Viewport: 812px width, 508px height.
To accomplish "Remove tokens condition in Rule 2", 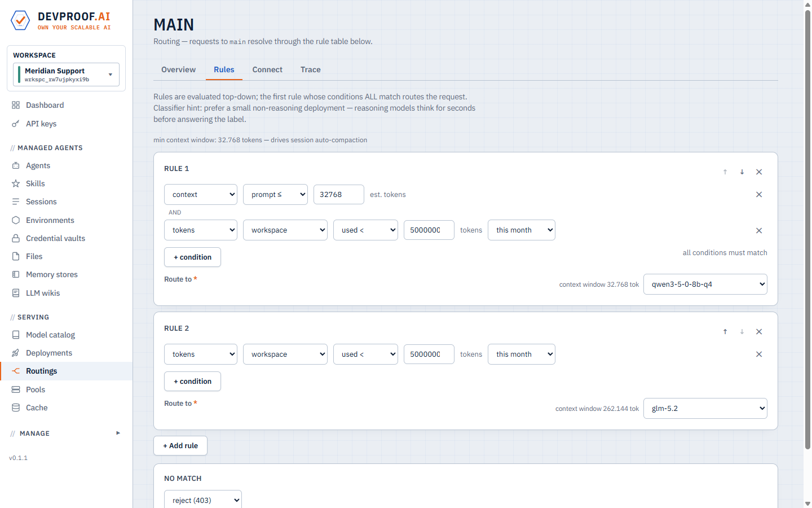I will 759,354.
